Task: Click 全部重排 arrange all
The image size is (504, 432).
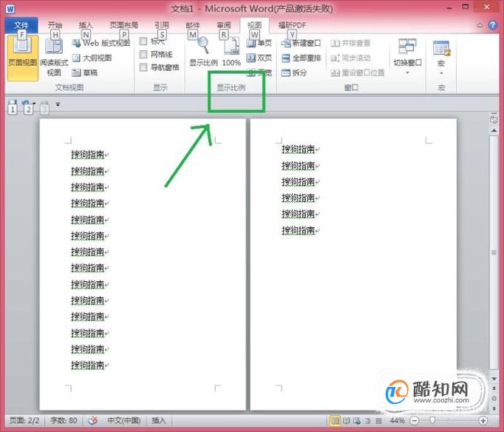Action: tap(301, 58)
